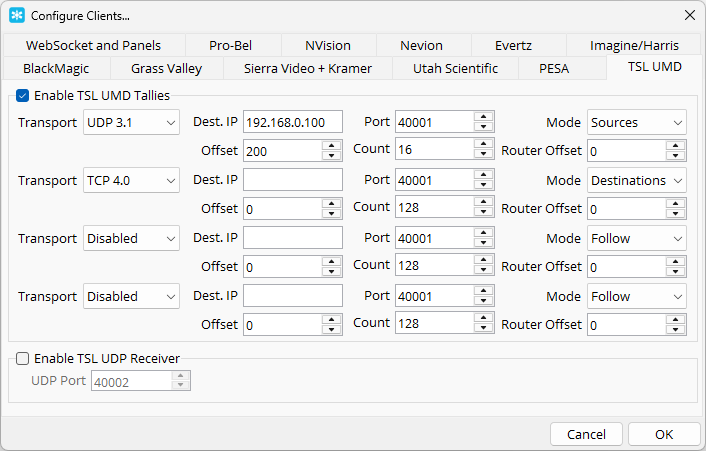Decrease the Offset 200 value with down arrow

332,156
